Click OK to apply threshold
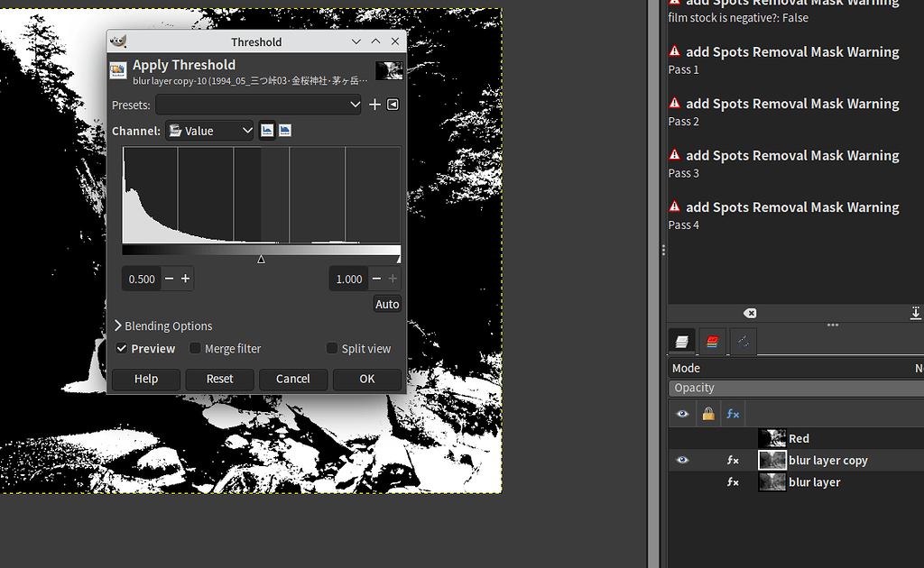The width and height of the screenshot is (924, 568). [x=366, y=380]
